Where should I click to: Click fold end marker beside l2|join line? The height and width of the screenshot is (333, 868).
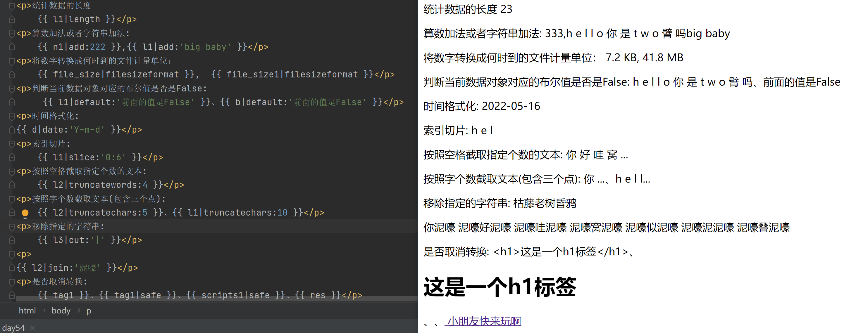tap(12, 268)
